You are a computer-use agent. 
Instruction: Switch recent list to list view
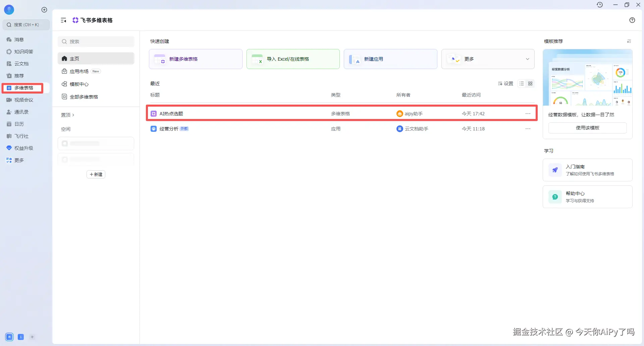click(522, 83)
